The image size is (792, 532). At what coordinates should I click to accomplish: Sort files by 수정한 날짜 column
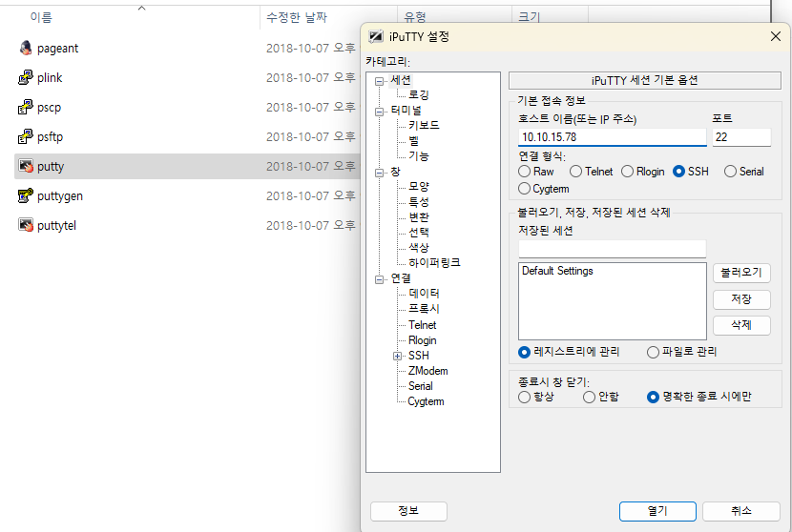pos(297,17)
